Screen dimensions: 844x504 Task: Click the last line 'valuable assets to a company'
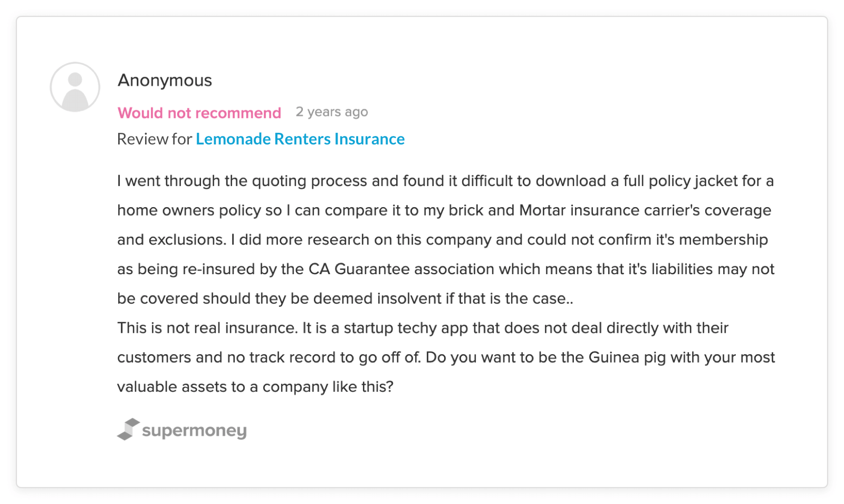(255, 387)
